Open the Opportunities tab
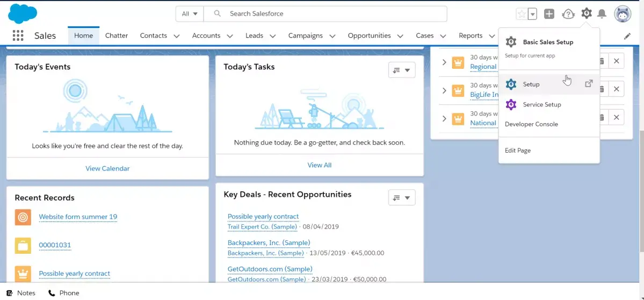 click(369, 36)
